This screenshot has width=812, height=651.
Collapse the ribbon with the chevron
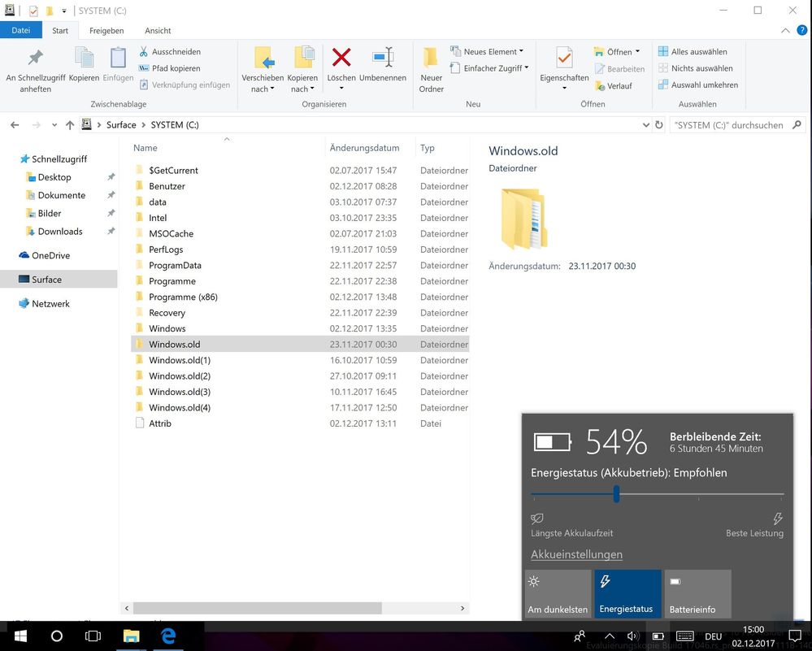[x=785, y=31]
